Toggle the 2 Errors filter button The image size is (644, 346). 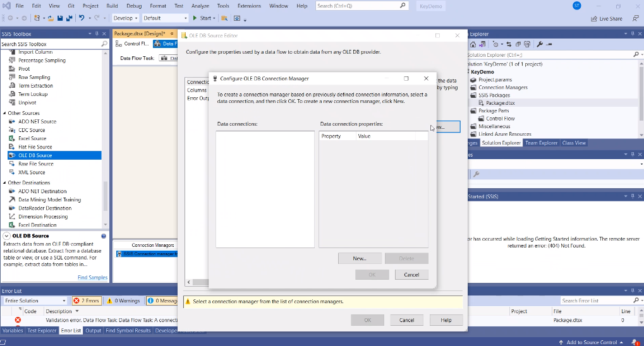tap(87, 301)
